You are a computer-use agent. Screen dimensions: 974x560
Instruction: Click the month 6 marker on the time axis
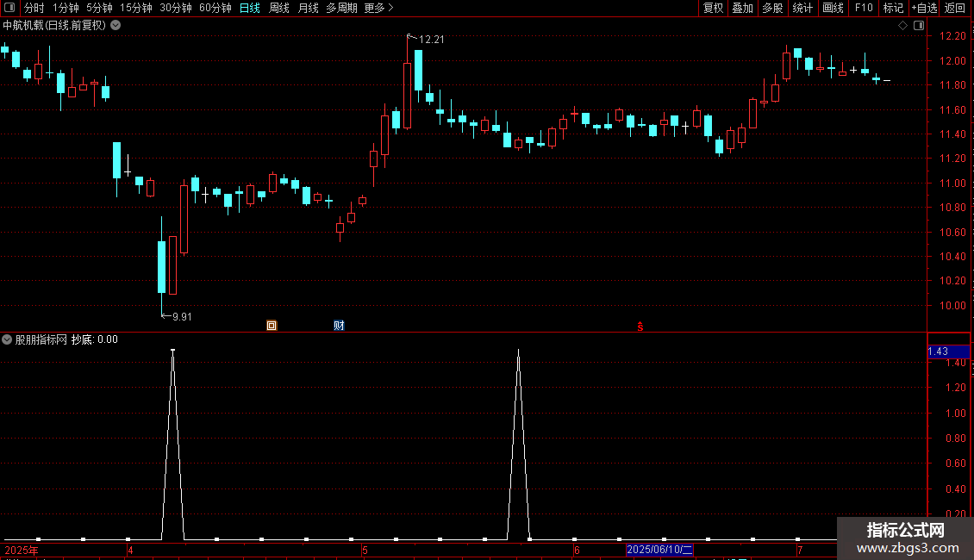coord(577,550)
